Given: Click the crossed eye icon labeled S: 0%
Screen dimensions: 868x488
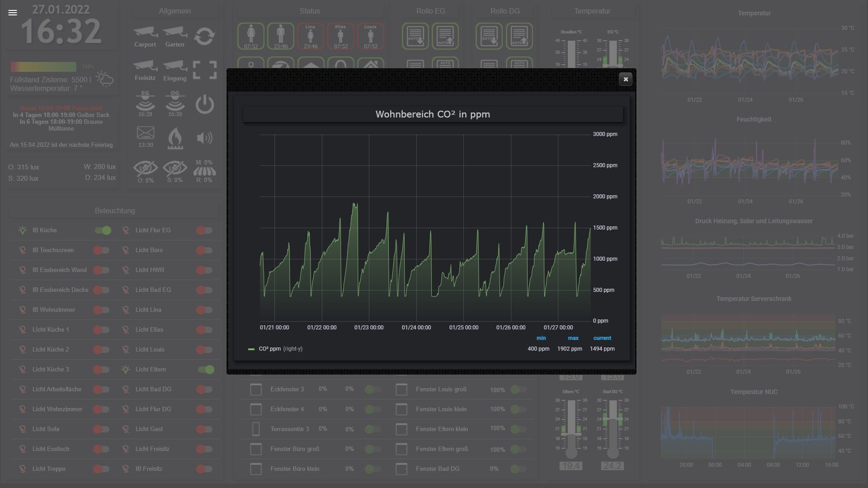Looking at the screenshot, I should coord(175,169).
